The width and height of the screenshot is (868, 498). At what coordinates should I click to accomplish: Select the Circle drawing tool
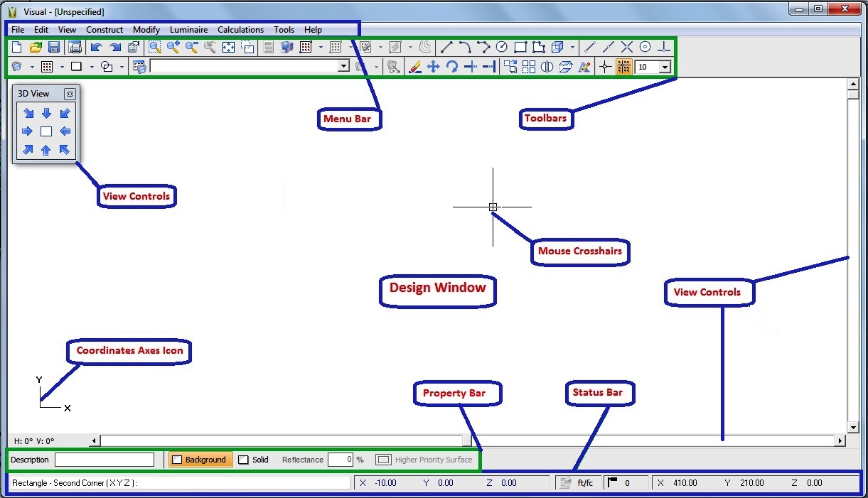[x=502, y=47]
